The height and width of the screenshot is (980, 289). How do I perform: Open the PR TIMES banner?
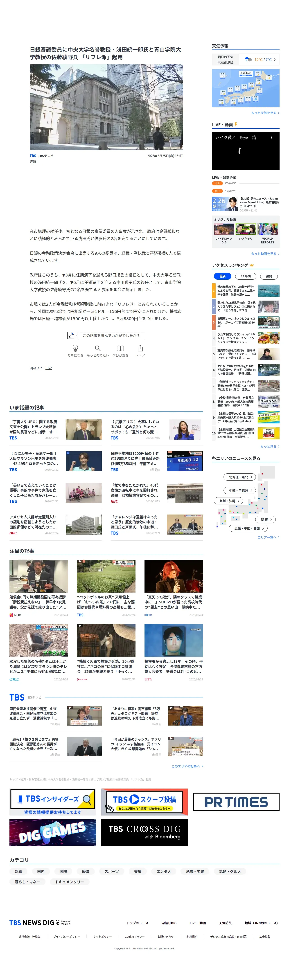pyautogui.click(x=236, y=802)
